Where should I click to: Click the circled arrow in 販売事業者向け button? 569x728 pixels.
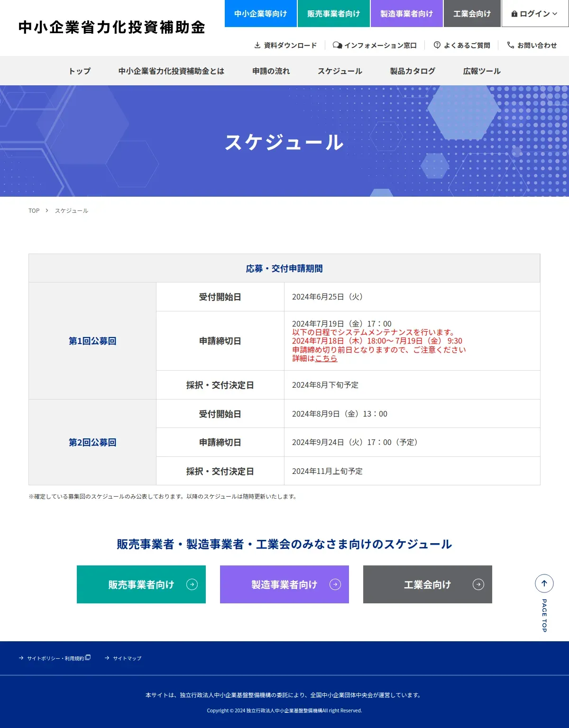click(x=192, y=584)
